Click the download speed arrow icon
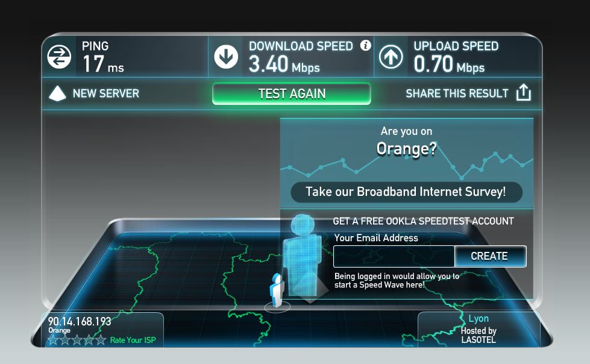The width and height of the screenshot is (590, 364). pos(226,57)
